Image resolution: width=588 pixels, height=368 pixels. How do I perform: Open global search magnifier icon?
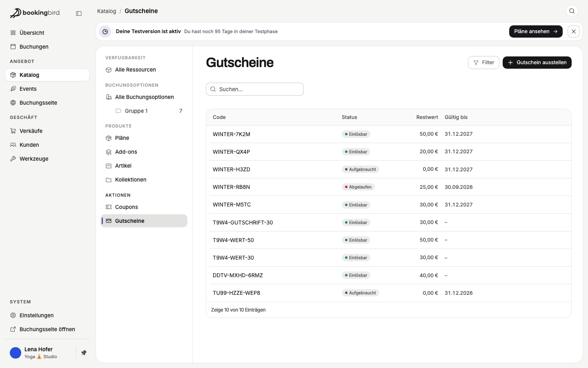pyautogui.click(x=572, y=11)
